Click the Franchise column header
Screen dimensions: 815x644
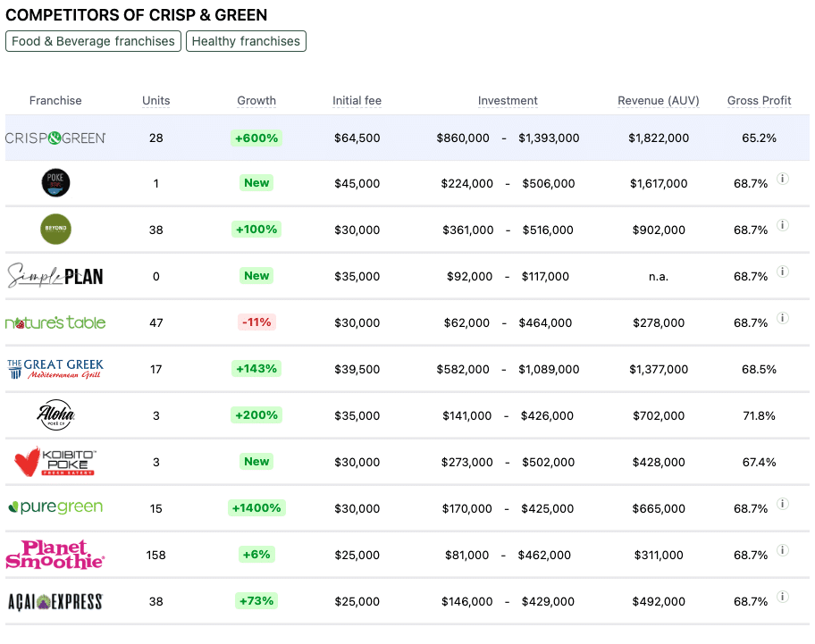point(55,100)
